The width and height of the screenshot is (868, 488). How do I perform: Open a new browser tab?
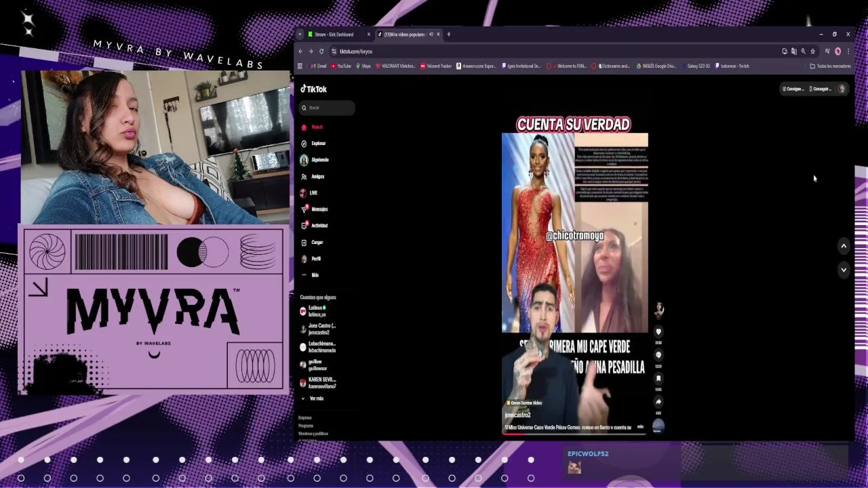(x=448, y=34)
